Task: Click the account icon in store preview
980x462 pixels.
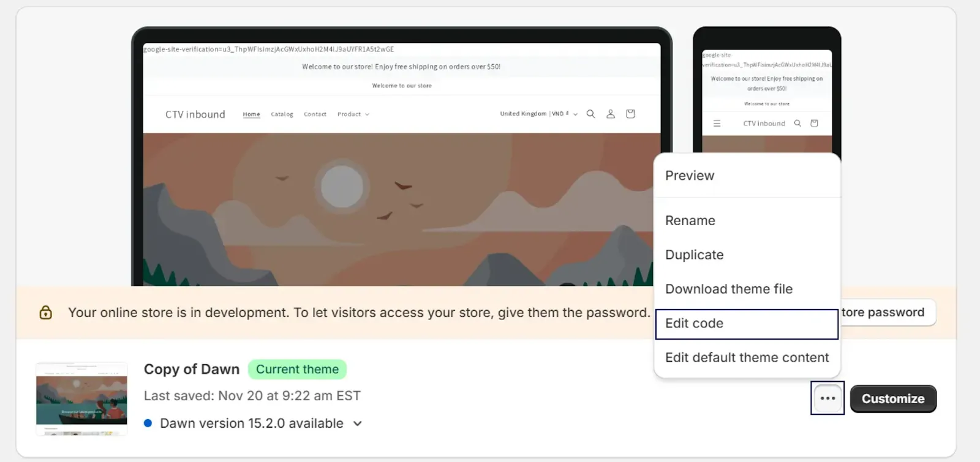Action: tap(611, 114)
